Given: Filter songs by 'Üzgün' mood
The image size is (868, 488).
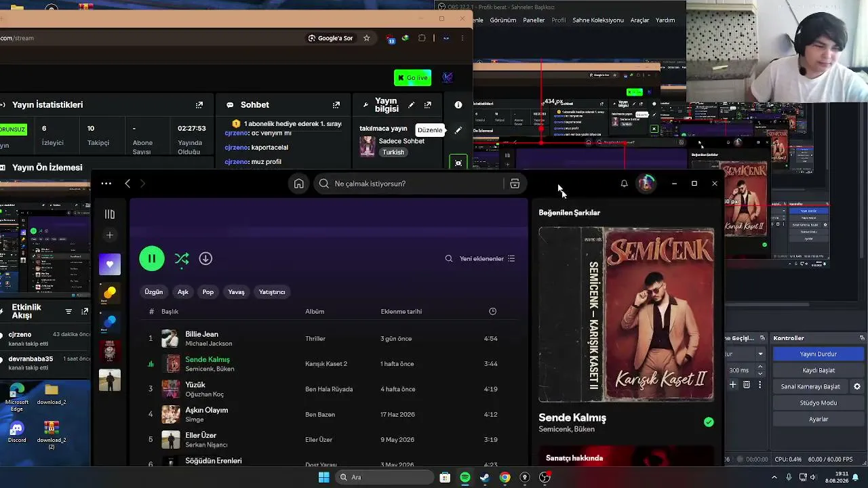Looking at the screenshot, I should [154, 292].
